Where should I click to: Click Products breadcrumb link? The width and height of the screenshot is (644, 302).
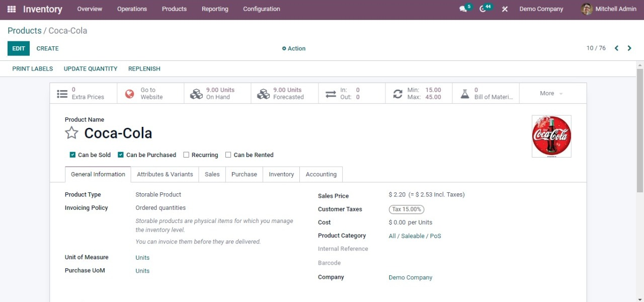point(25,31)
